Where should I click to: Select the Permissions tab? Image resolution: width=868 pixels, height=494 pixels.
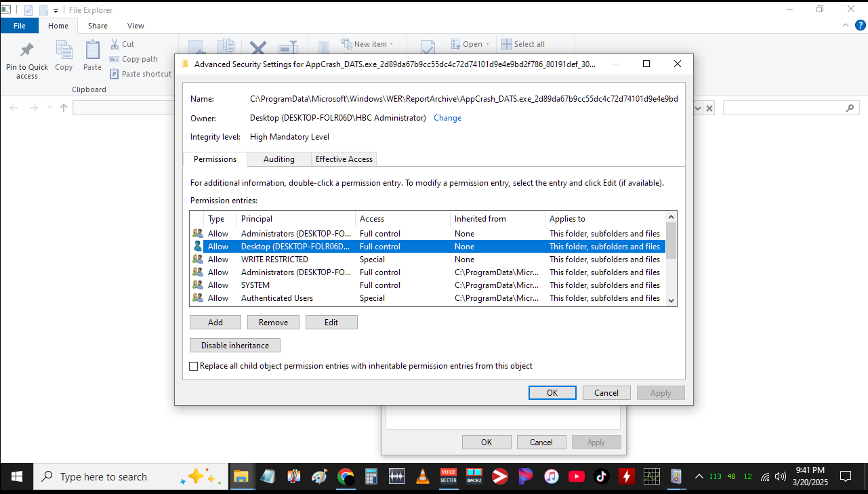click(215, 159)
